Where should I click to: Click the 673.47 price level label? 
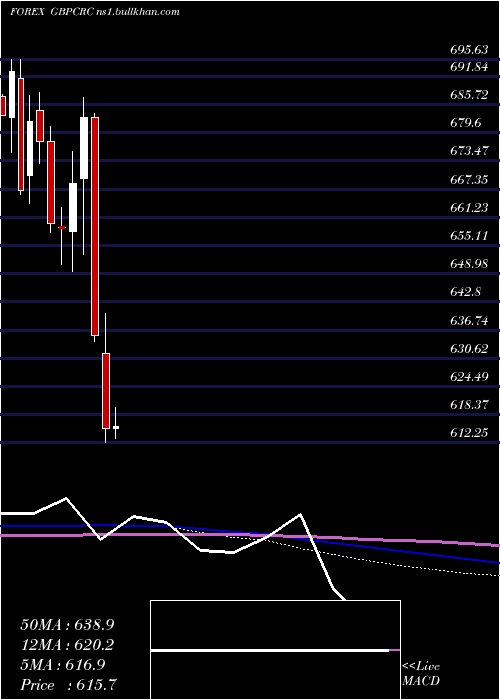coord(468,150)
